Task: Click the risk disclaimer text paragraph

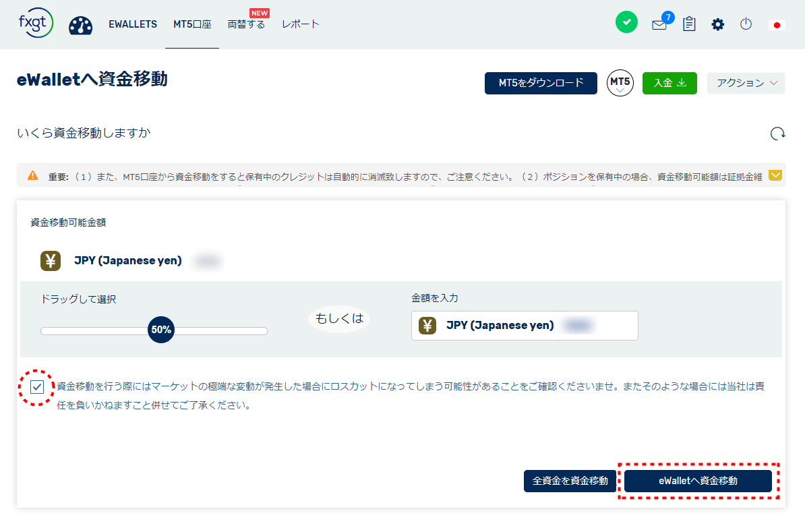Action: [x=411, y=396]
